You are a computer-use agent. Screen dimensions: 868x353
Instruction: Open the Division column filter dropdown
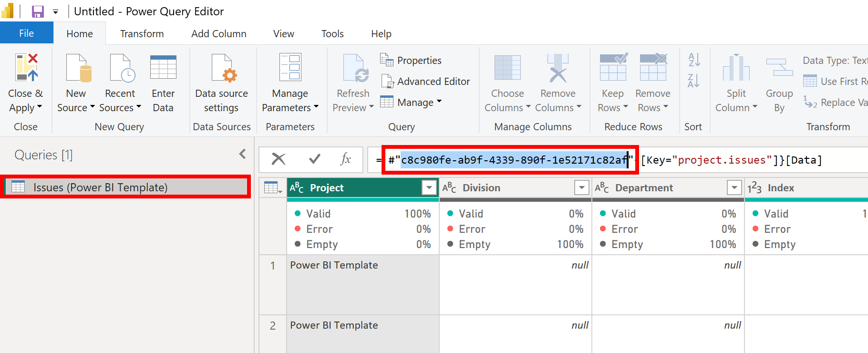point(582,187)
